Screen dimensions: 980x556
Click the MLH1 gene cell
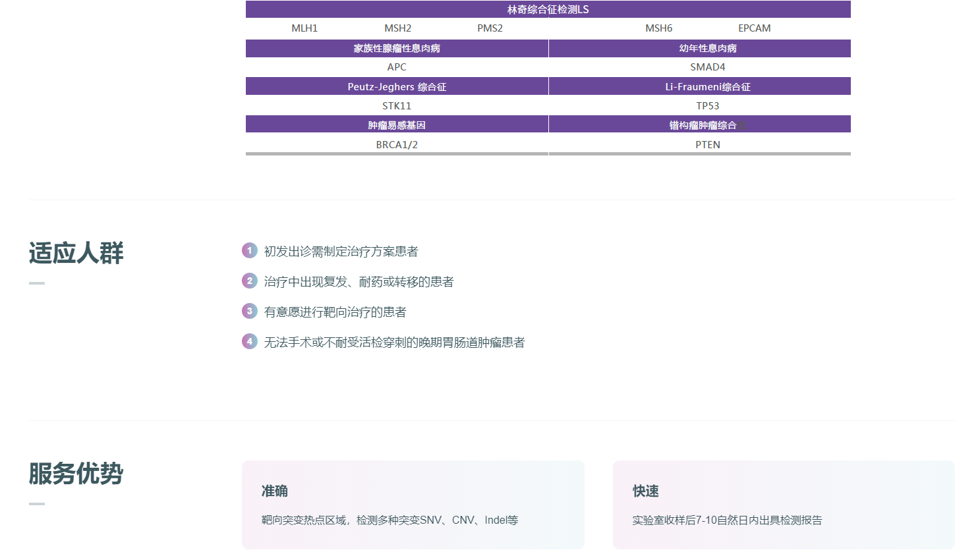tap(304, 28)
